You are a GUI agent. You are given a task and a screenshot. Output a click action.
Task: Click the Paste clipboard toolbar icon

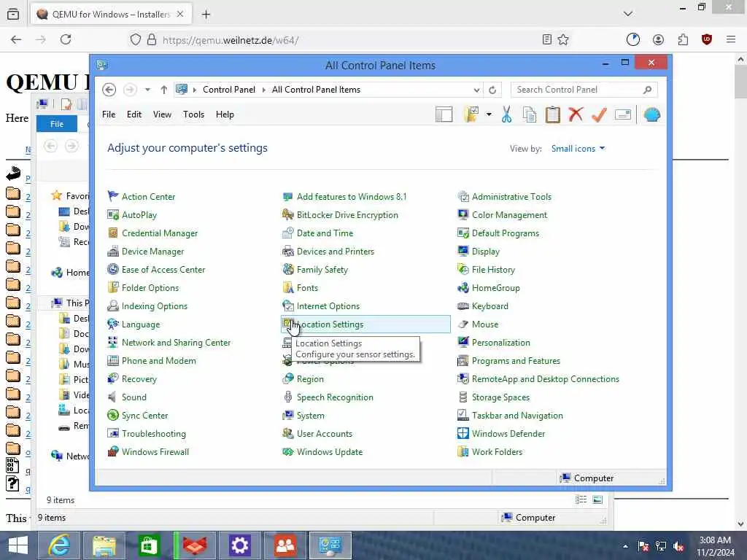pos(553,114)
